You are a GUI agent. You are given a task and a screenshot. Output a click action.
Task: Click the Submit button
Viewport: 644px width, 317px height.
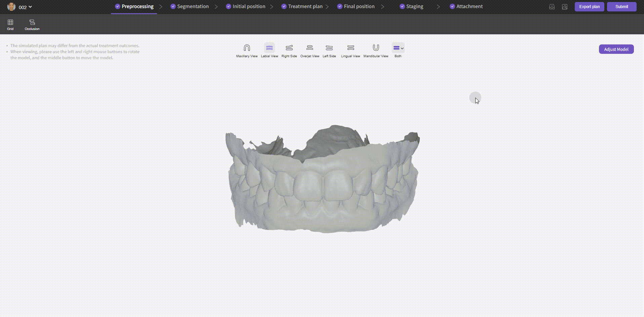pyautogui.click(x=621, y=7)
